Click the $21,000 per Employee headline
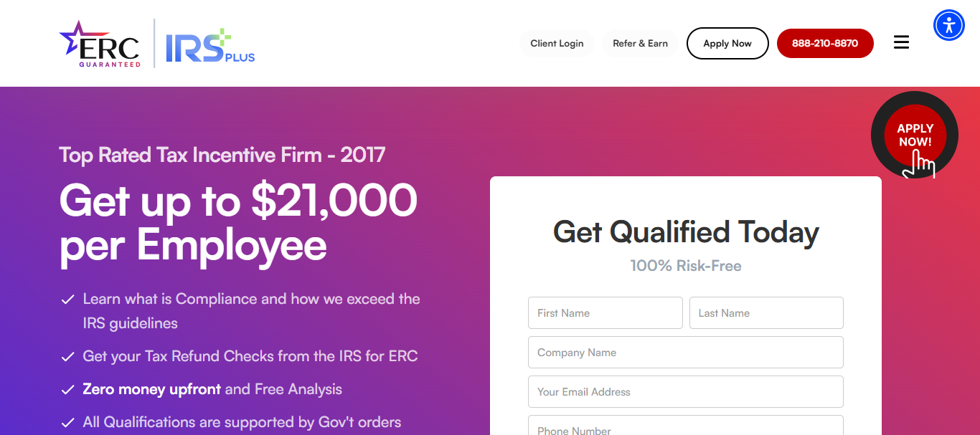The width and height of the screenshot is (980, 435). 238,222
